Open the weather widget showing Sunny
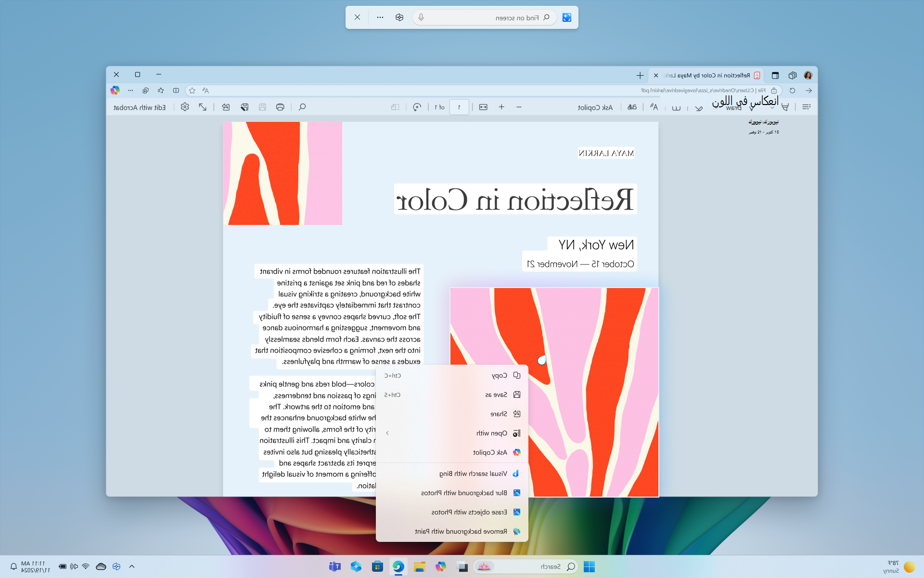 899,566
